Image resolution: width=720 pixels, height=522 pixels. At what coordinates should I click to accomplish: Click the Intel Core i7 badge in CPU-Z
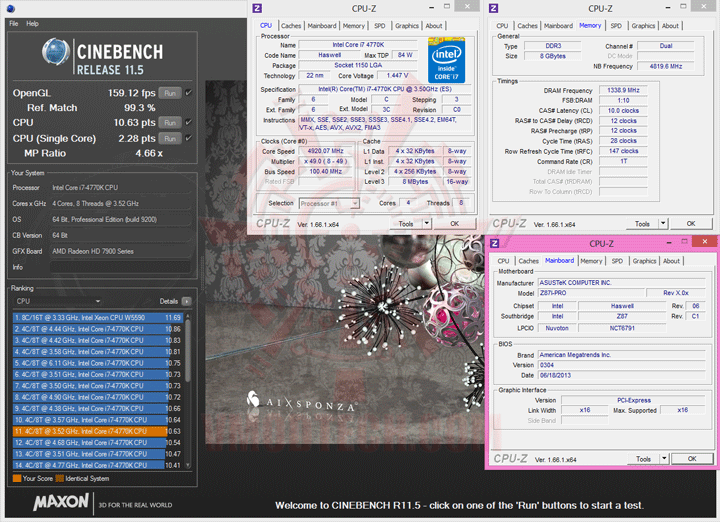coord(446,60)
